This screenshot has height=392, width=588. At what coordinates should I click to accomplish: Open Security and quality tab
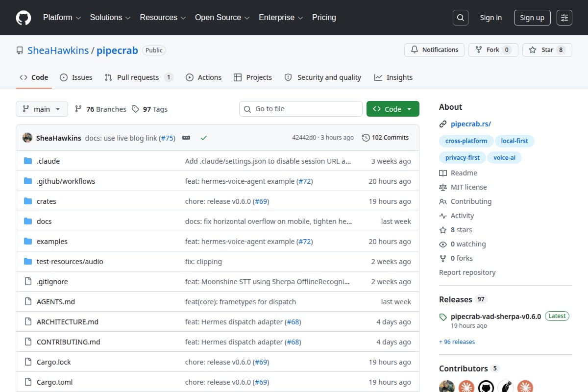tap(323, 77)
